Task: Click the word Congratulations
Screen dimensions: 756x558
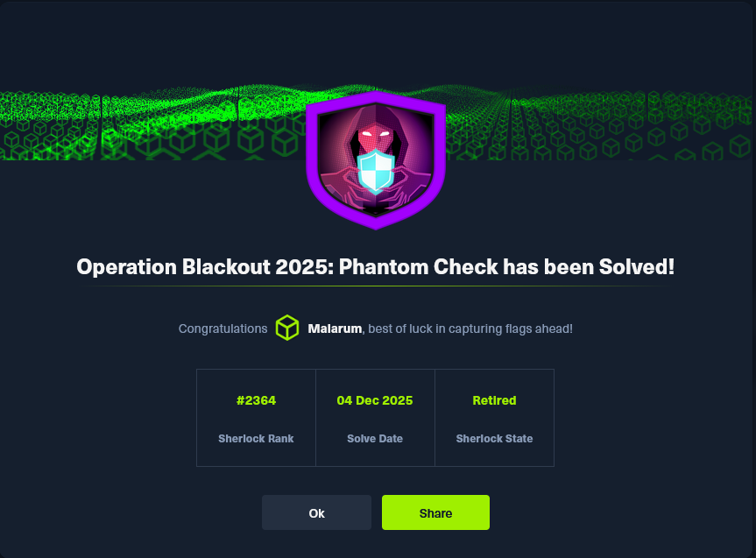Action: [x=223, y=329]
